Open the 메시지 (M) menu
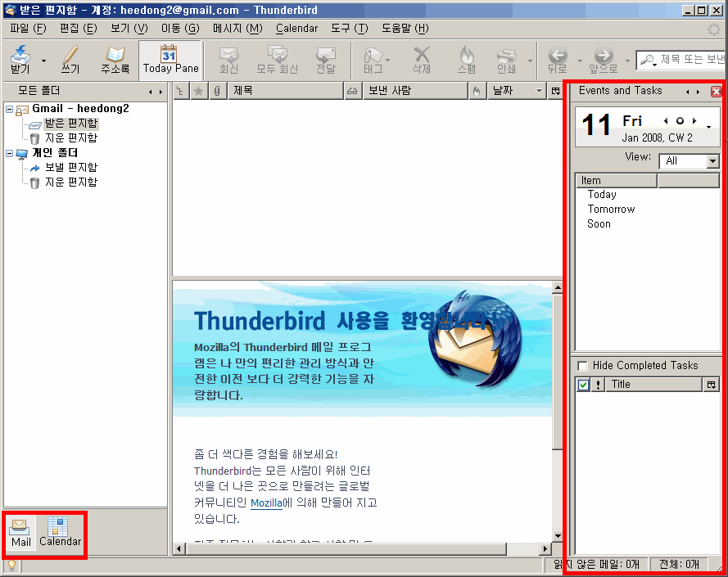 pyautogui.click(x=237, y=29)
